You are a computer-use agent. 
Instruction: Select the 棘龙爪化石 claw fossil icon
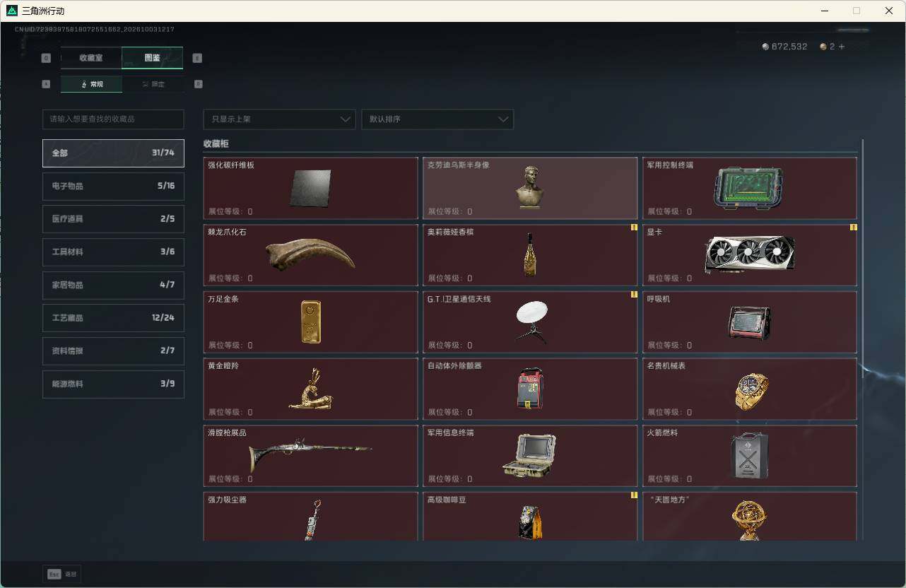310,254
